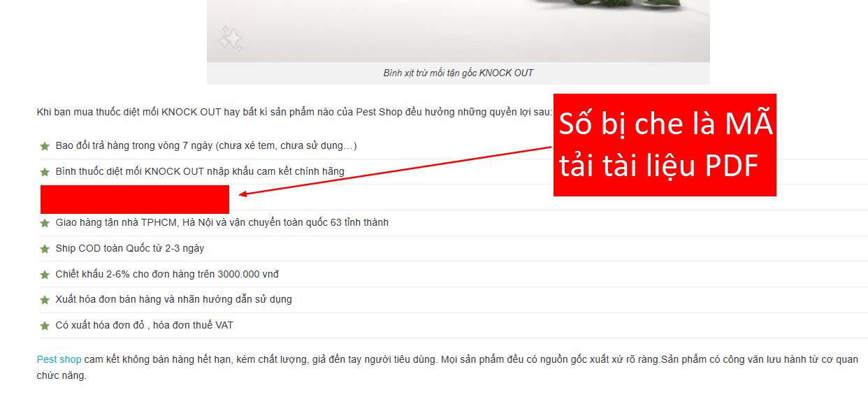Click the star beside 'Xuất hóa đơn bán hàng'

[45, 300]
